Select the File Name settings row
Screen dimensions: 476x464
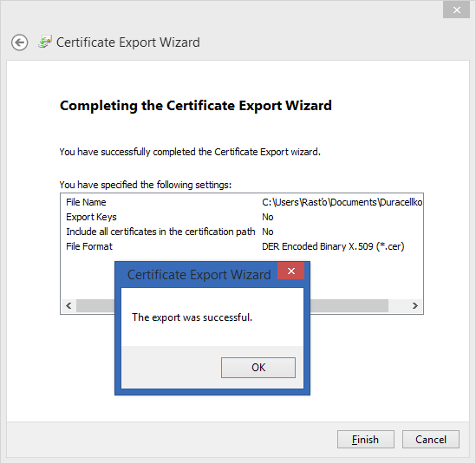tap(242, 202)
